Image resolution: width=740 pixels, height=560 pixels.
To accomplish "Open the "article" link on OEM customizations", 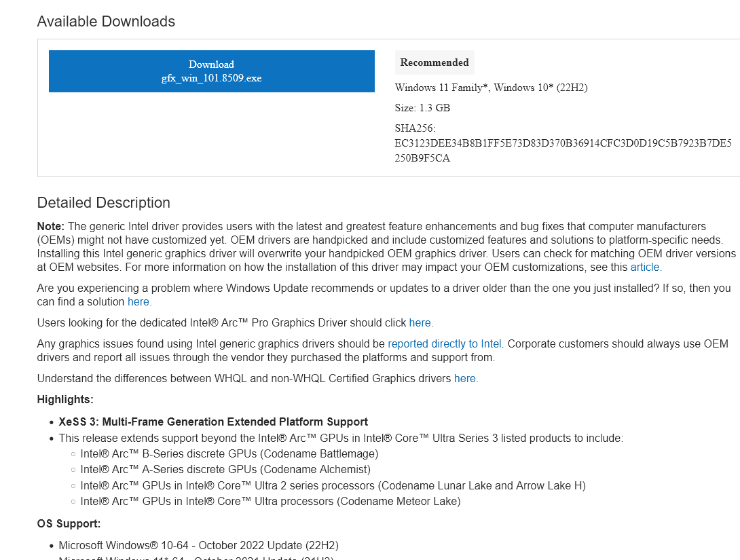I will (x=644, y=267).
